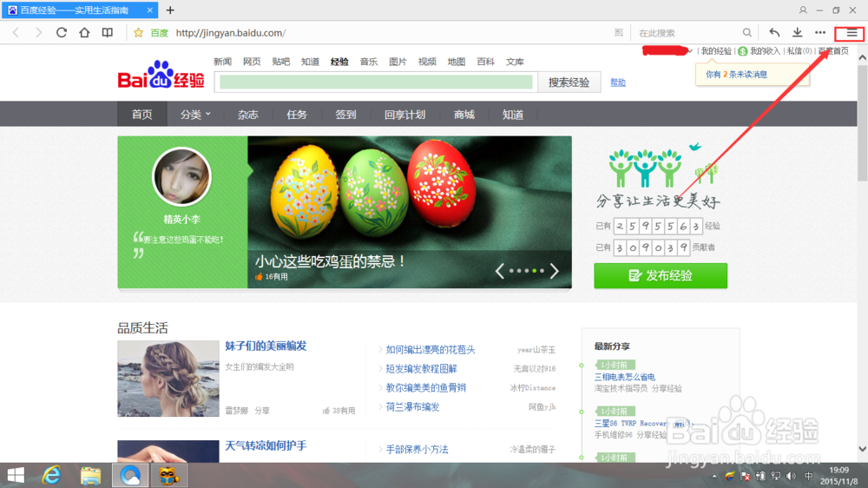This screenshot has height=488, width=868.
Task: Open the three-dot more tools icon
Action: [x=820, y=33]
